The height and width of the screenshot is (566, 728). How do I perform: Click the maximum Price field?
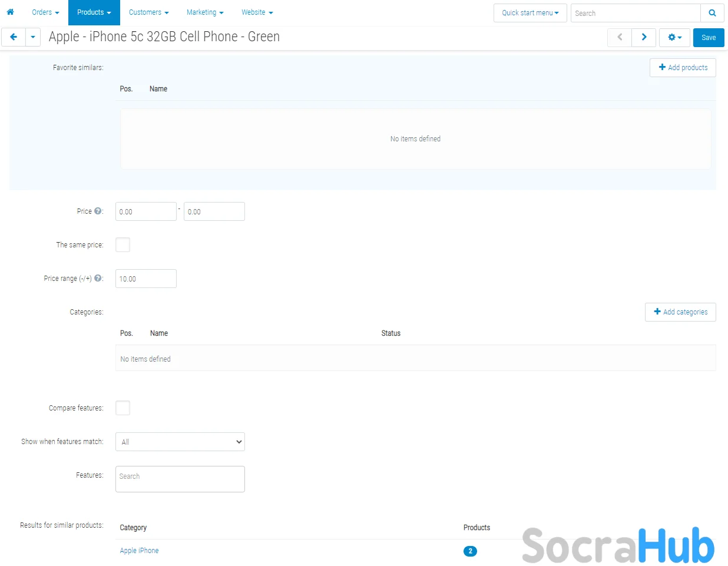(x=214, y=211)
